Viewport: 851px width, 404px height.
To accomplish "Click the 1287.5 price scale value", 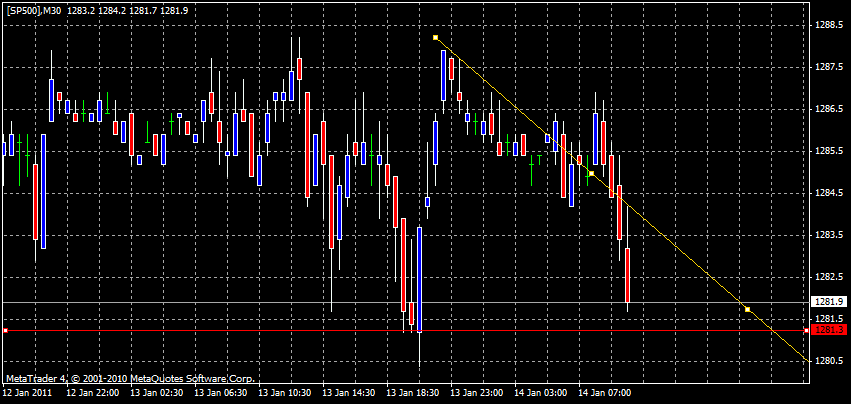I will pyautogui.click(x=828, y=67).
